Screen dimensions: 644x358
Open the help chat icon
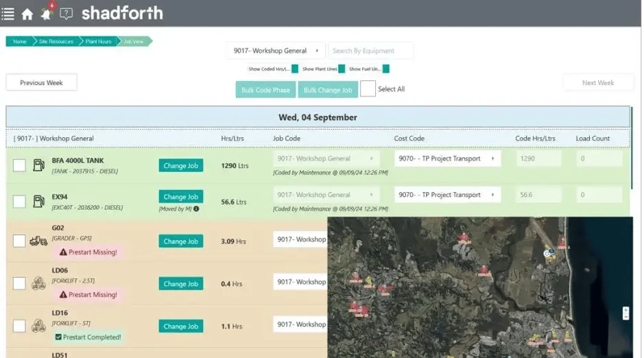coord(66,14)
